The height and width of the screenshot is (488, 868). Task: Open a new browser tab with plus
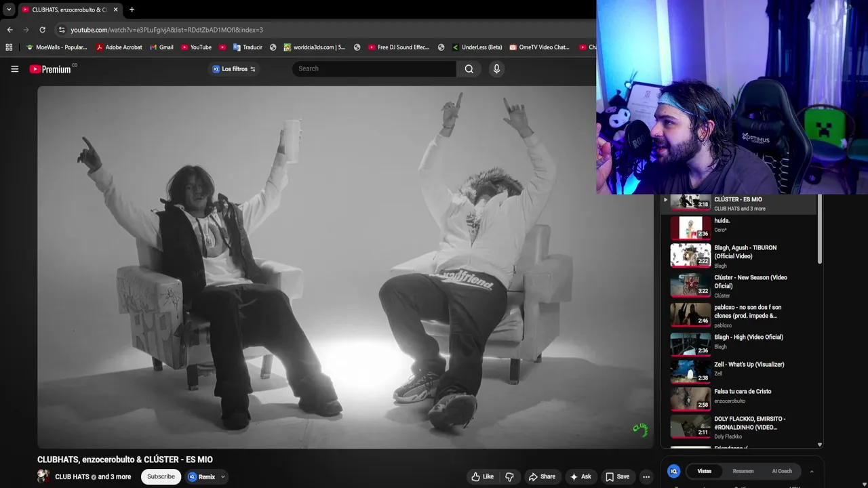pyautogui.click(x=132, y=9)
